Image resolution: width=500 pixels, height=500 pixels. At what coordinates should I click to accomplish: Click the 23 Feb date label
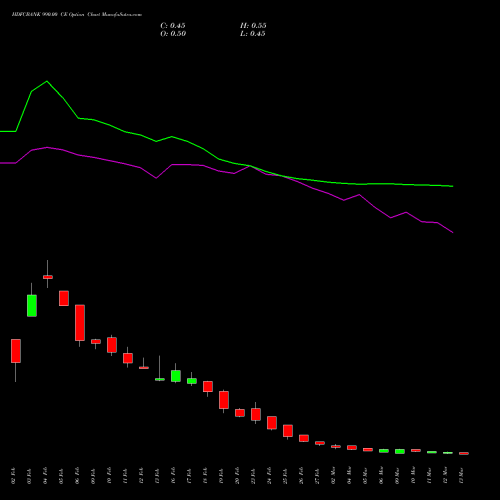[253, 476]
